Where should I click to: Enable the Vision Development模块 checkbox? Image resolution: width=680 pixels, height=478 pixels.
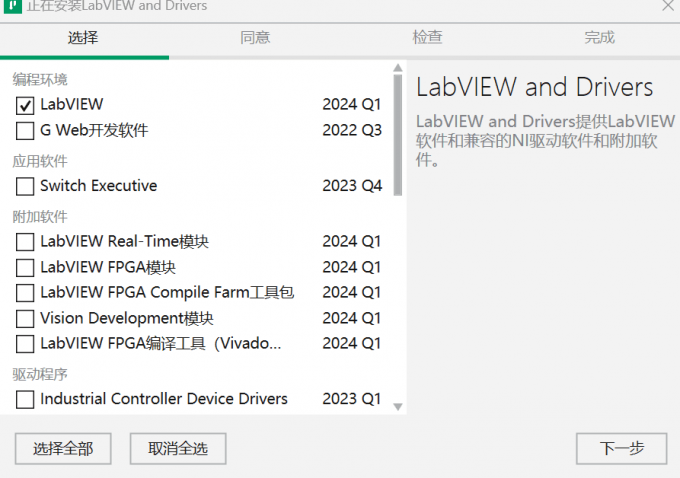point(25,319)
